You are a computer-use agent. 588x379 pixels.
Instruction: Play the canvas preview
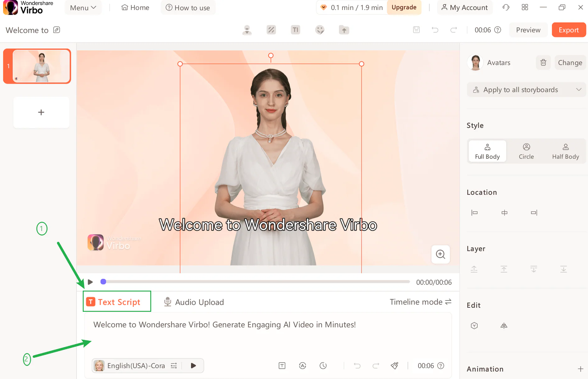coord(90,282)
